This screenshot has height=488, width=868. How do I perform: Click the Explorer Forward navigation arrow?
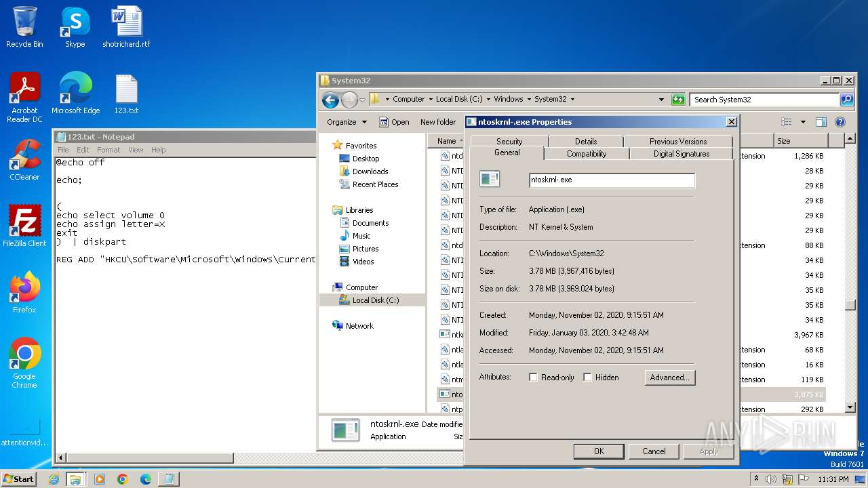coord(349,100)
